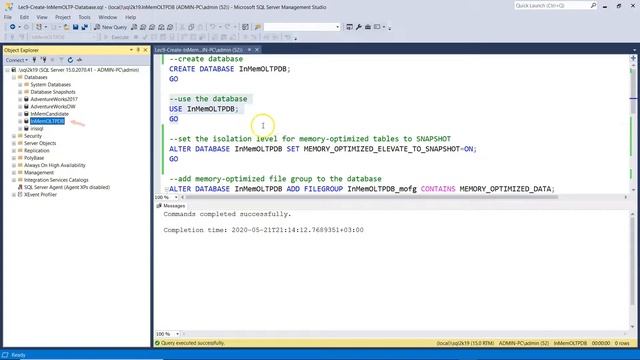Select Always On High Availability folder
This screenshot has width=640, height=360.
coord(55,165)
